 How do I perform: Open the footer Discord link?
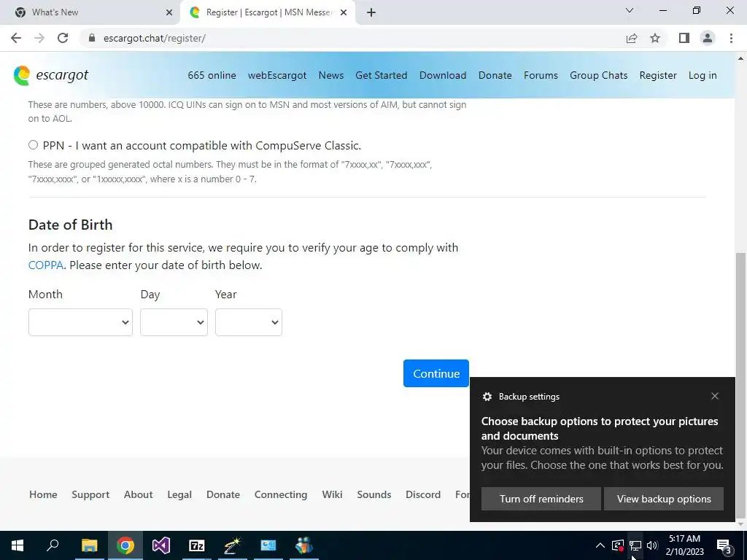click(423, 494)
